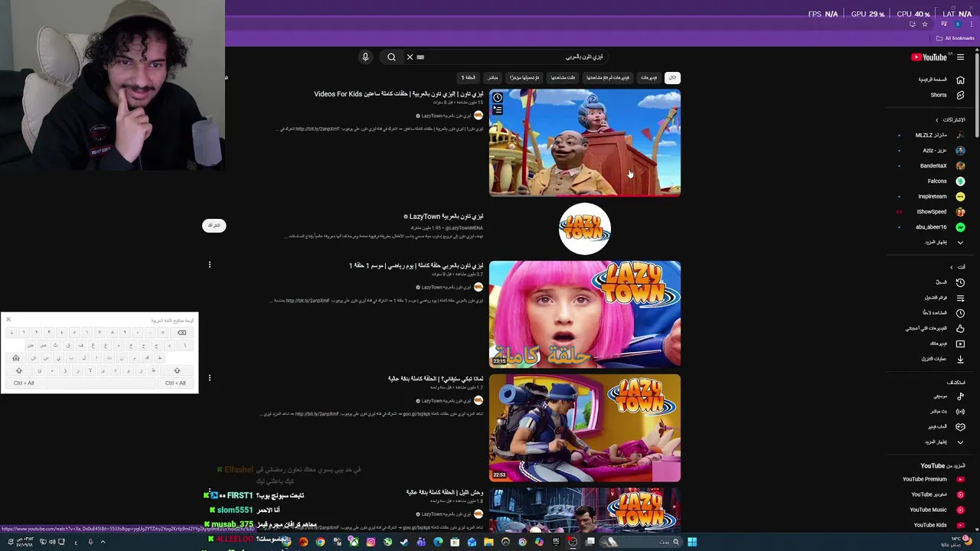Open Gaming explore icon
The image size is (980, 551).
click(960, 427)
